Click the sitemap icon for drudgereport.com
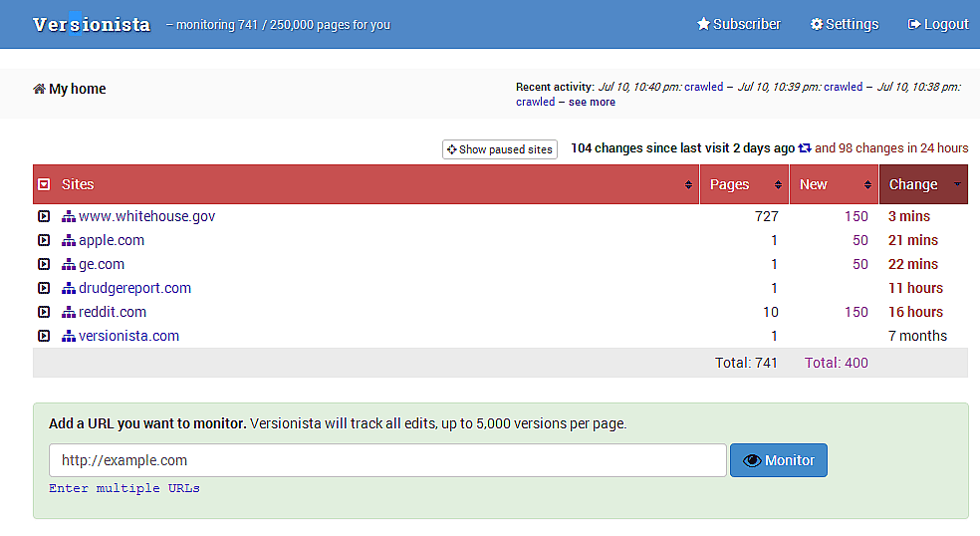Screen dimensions: 980x536 (69, 288)
